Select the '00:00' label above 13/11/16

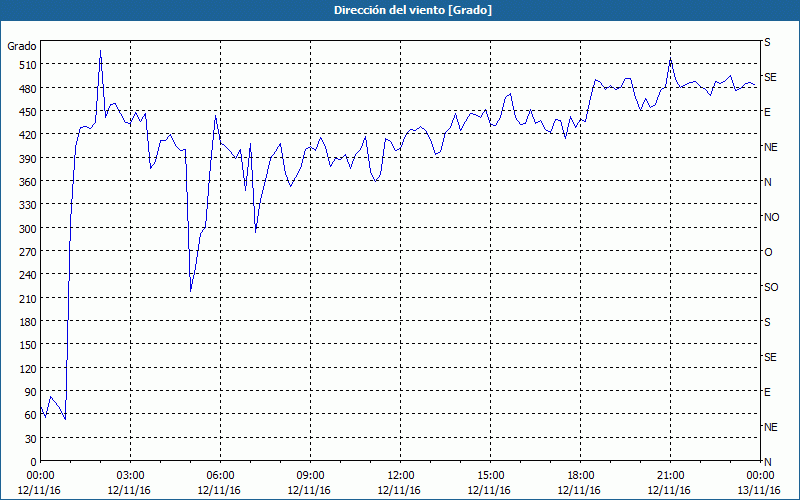point(760,476)
